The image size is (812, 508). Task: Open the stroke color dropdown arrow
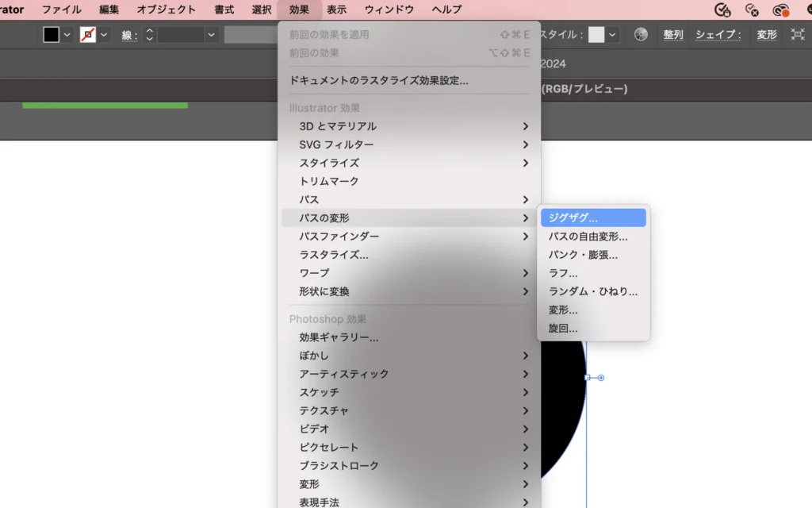[104, 35]
